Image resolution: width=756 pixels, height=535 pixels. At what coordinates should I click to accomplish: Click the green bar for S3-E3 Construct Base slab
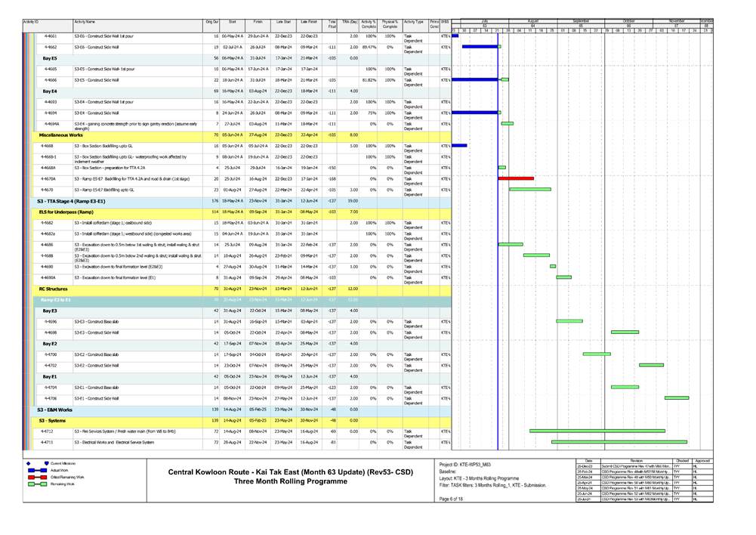pyautogui.click(x=569, y=321)
